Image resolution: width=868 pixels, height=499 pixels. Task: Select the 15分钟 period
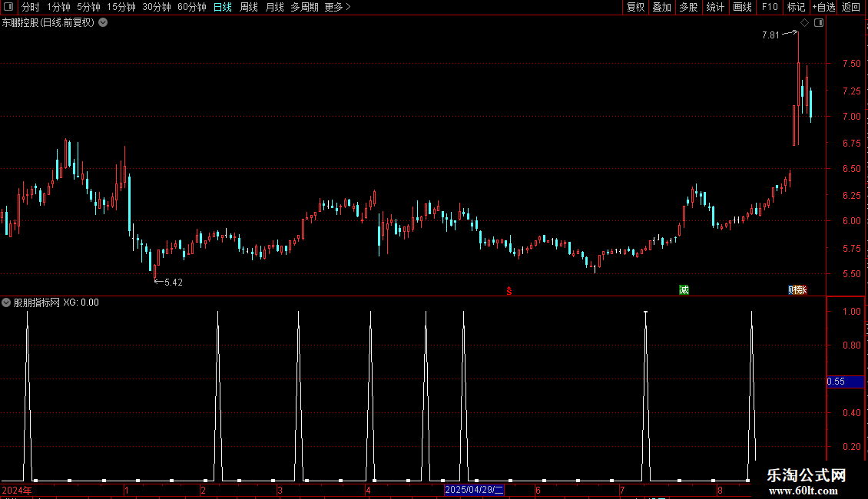tap(121, 7)
